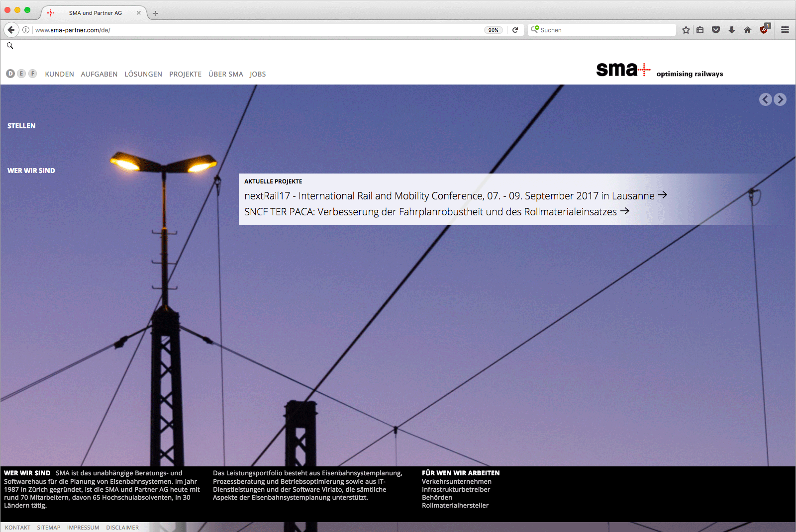796x532 pixels.
Task: Close the SMA und Partner AG tab
Action: pos(139,13)
